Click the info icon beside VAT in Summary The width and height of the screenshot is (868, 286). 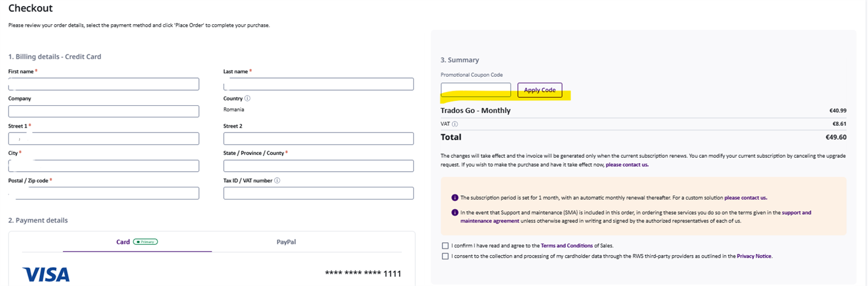(455, 124)
